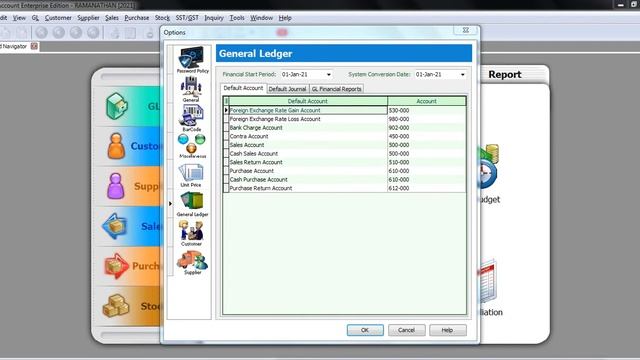Switch to Default Account tab
The width and height of the screenshot is (640, 360).
pos(243,88)
